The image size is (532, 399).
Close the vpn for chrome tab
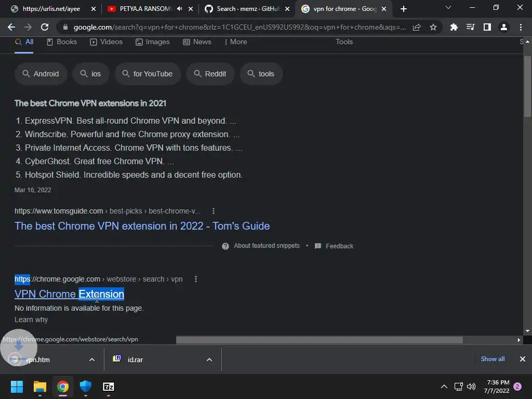[384, 9]
